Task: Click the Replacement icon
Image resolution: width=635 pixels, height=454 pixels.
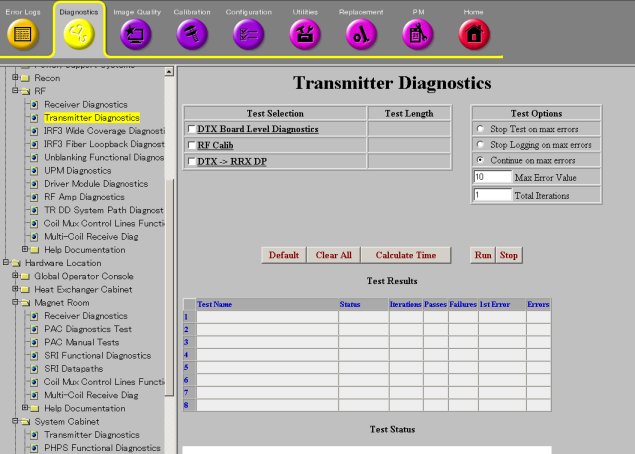Action: (x=361, y=34)
